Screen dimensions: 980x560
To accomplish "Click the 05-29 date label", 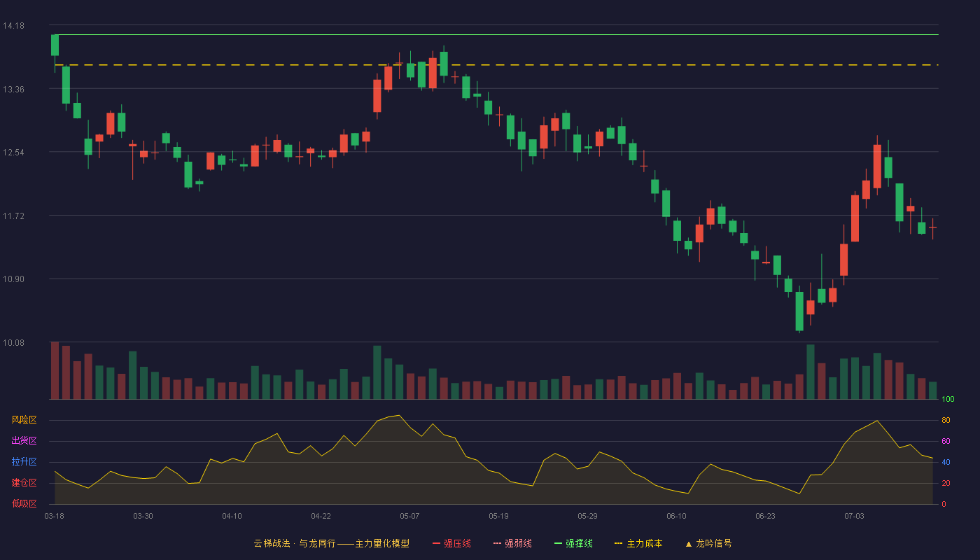I will click(587, 516).
